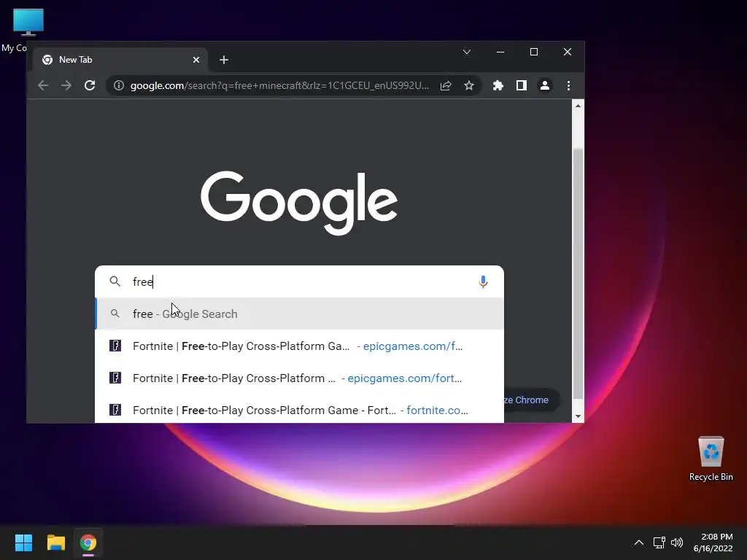The width and height of the screenshot is (747, 560).
Task: Open File Explorer from taskbar
Action: point(55,542)
